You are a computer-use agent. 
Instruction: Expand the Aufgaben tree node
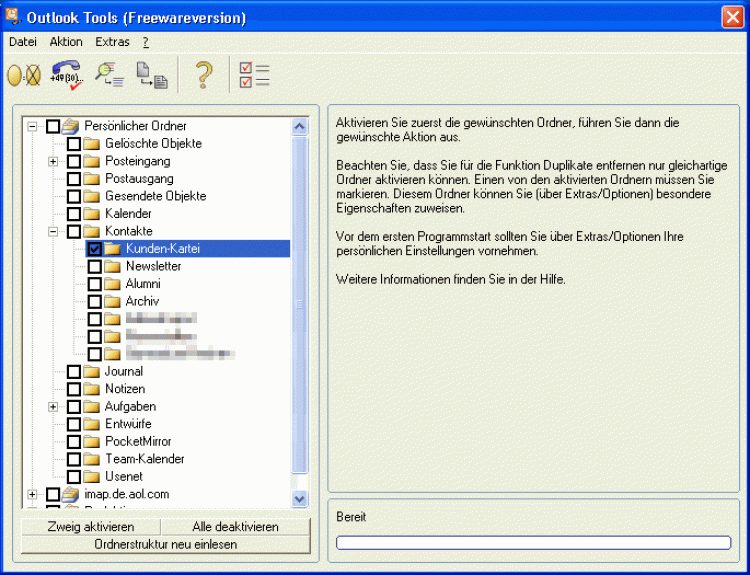point(53,407)
